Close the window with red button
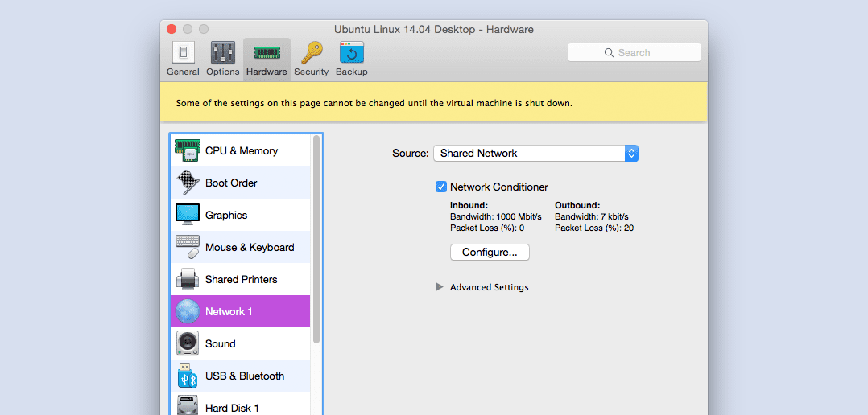 tap(172, 29)
